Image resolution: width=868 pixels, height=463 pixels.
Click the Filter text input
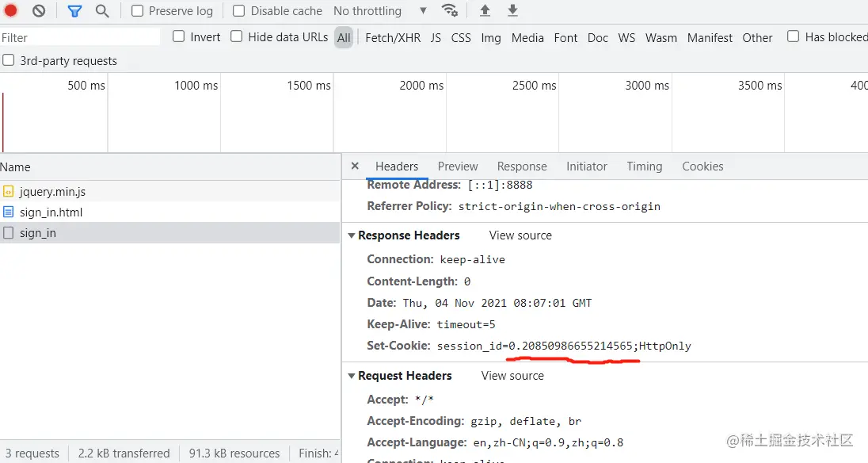click(80, 37)
